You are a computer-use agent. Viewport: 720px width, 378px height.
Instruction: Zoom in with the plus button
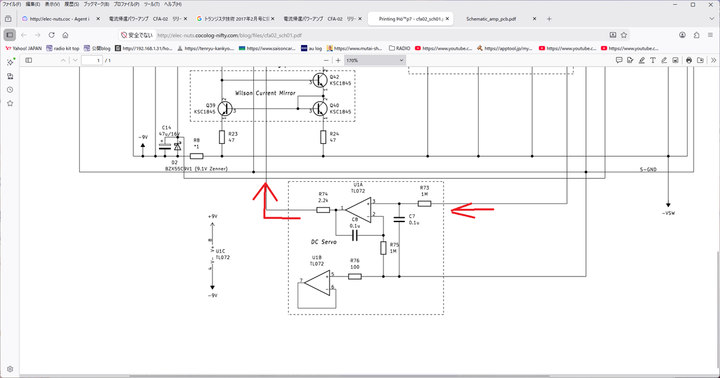pos(338,60)
